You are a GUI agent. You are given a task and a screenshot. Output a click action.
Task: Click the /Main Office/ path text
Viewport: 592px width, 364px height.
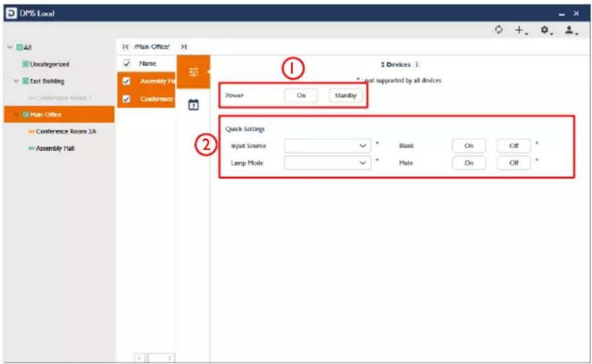click(x=152, y=47)
